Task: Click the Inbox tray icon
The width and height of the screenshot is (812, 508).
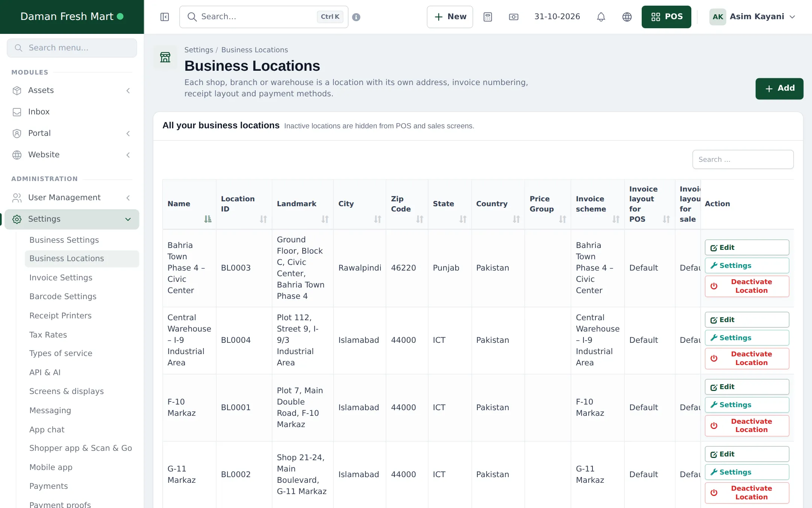Action: pos(17,112)
